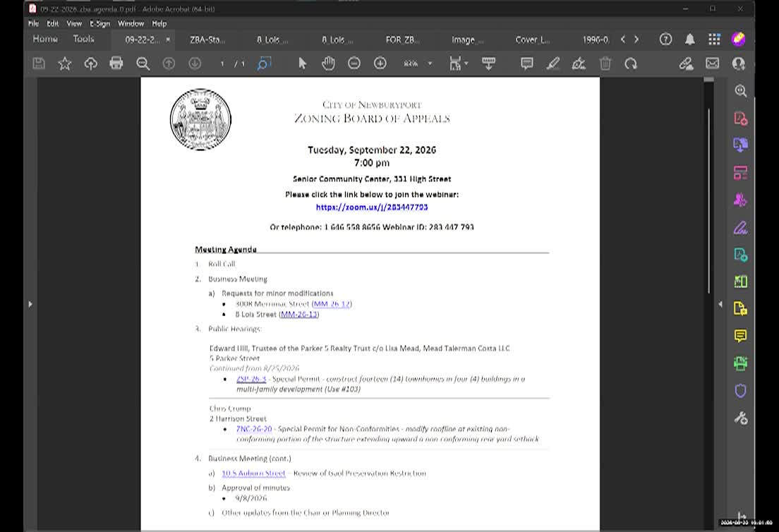The width and height of the screenshot is (779, 532).
Task: Open the help question mark icon
Action: click(665, 40)
